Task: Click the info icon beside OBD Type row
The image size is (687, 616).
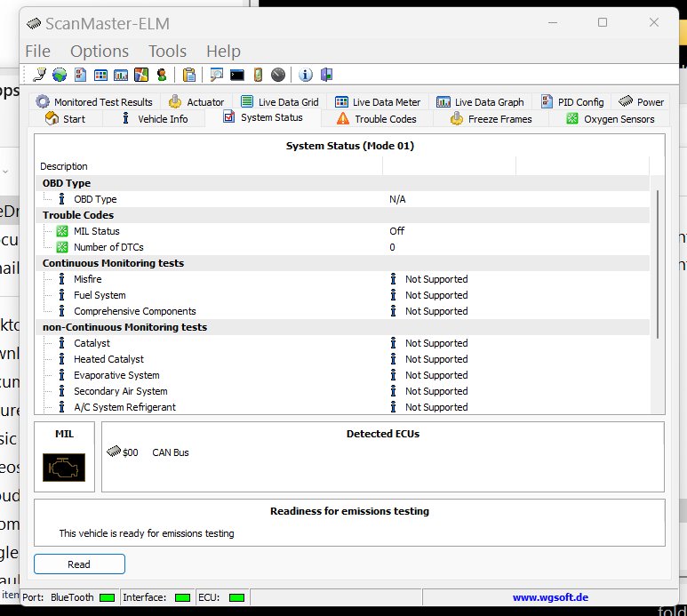Action: [x=62, y=199]
